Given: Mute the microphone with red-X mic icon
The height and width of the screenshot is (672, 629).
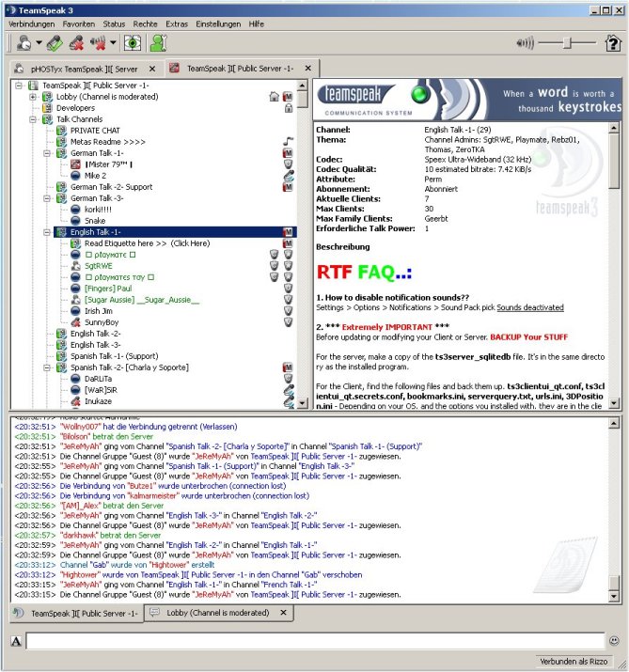Looking at the screenshot, I should pyautogui.click(x=77, y=43).
